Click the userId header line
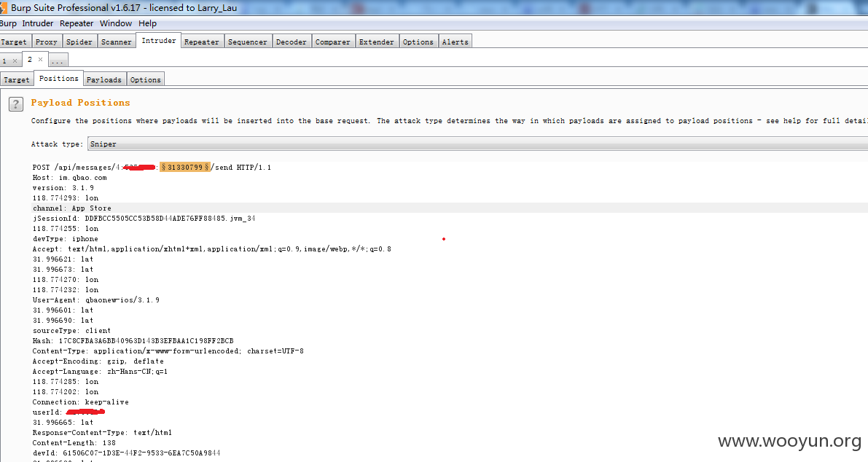 pyautogui.click(x=69, y=412)
